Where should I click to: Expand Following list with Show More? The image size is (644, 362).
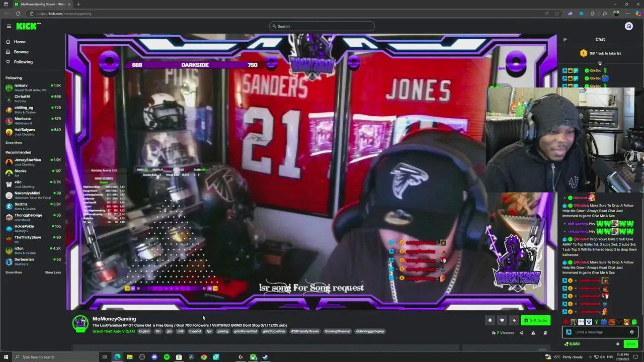point(14,143)
